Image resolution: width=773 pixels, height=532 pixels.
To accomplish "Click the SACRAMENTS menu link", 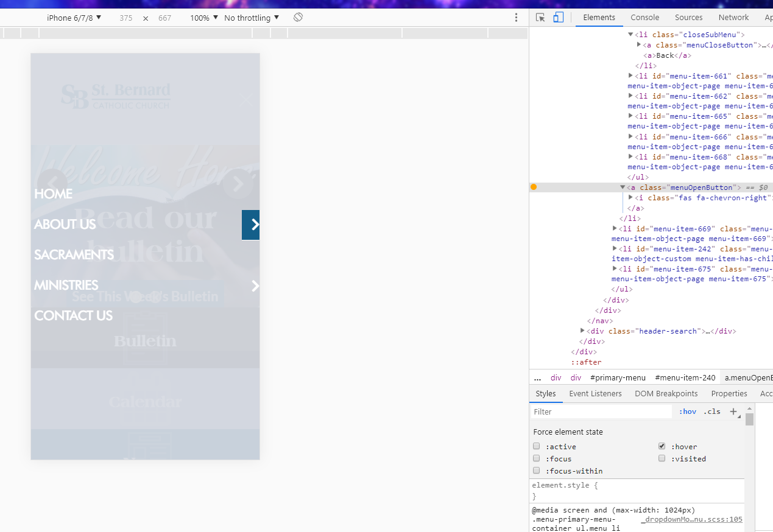I will pyautogui.click(x=74, y=254).
